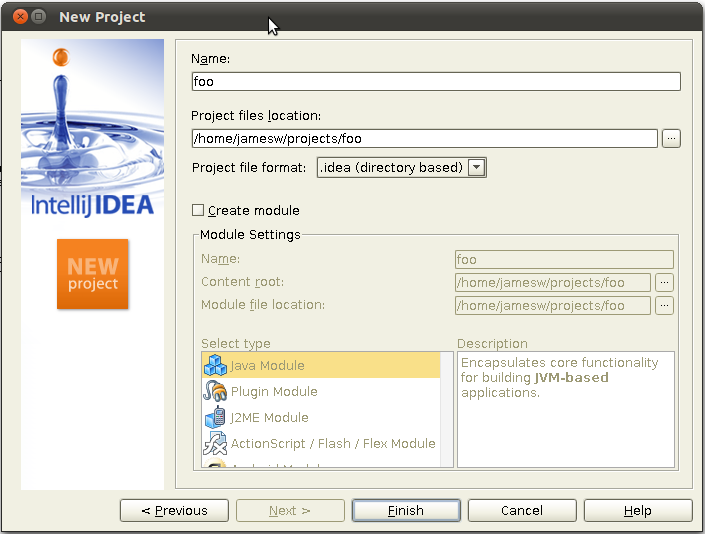Browse for Module file location

[665, 306]
